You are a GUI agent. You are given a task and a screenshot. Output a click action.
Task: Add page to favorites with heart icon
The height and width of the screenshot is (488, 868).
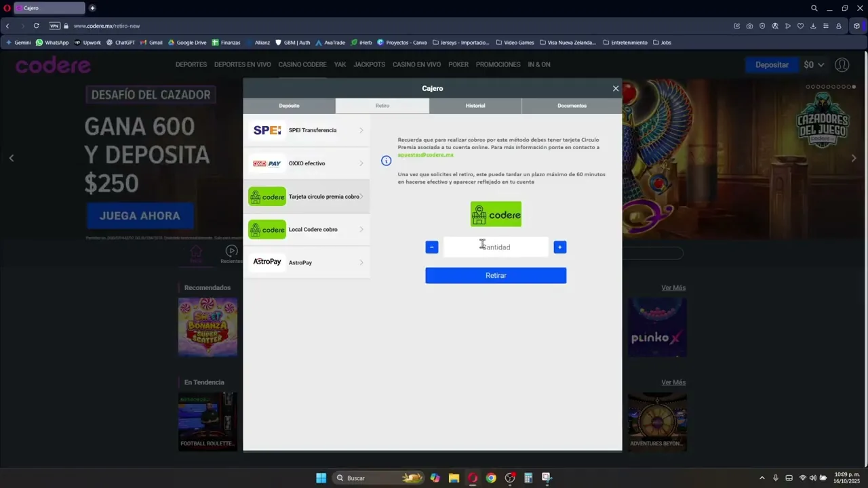coord(800,26)
